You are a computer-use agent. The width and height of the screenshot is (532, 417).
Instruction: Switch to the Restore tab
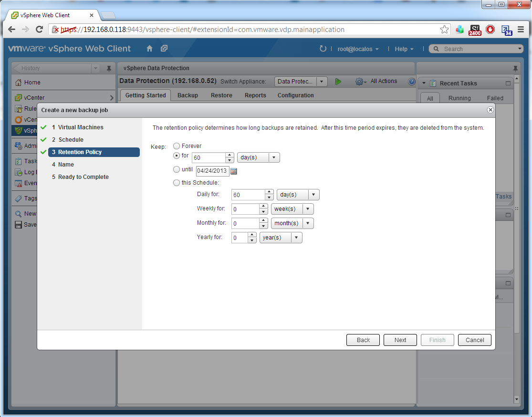(221, 95)
